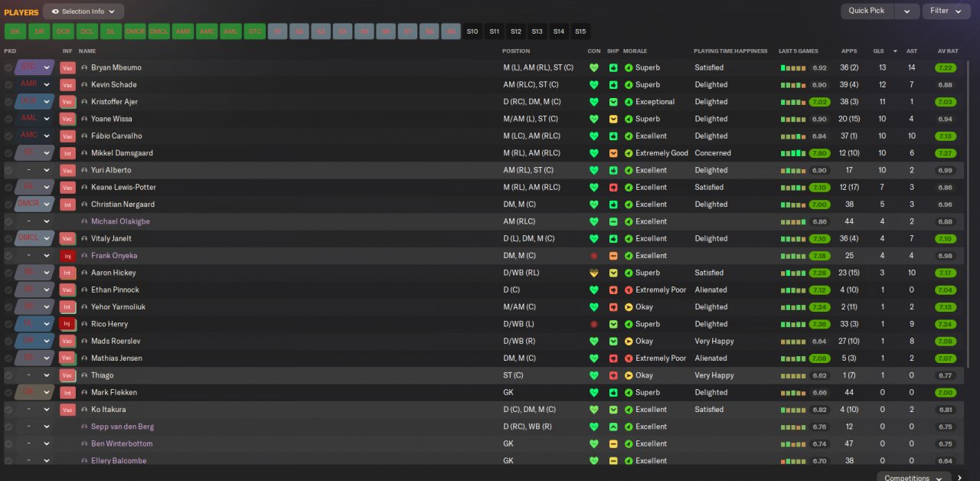
Task: Toggle the selection tick for Ben Winterbottom
Action: pyautogui.click(x=8, y=443)
